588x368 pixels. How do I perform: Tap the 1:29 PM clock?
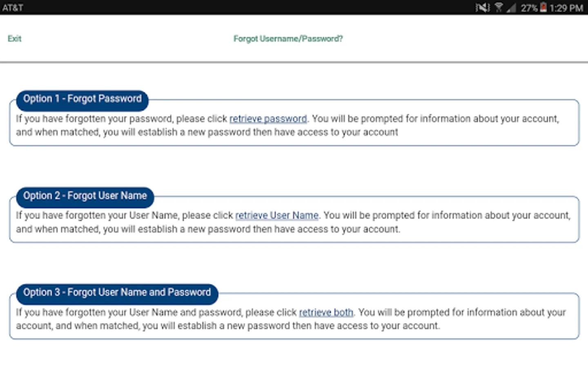tap(566, 8)
